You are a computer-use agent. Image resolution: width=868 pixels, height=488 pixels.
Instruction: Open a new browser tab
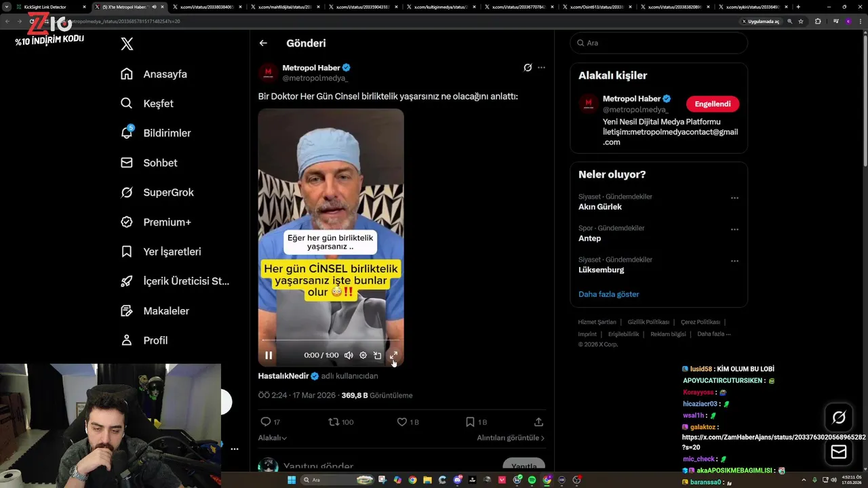[798, 7]
